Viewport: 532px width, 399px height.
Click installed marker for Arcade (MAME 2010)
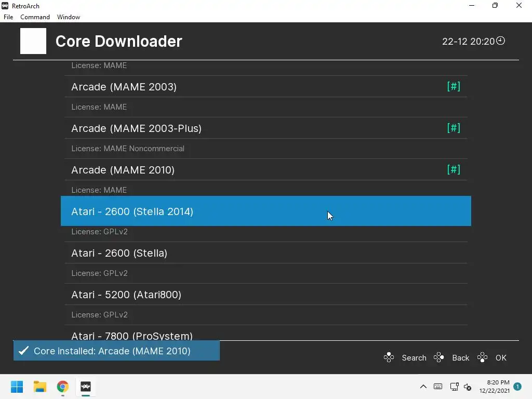pyautogui.click(x=454, y=169)
